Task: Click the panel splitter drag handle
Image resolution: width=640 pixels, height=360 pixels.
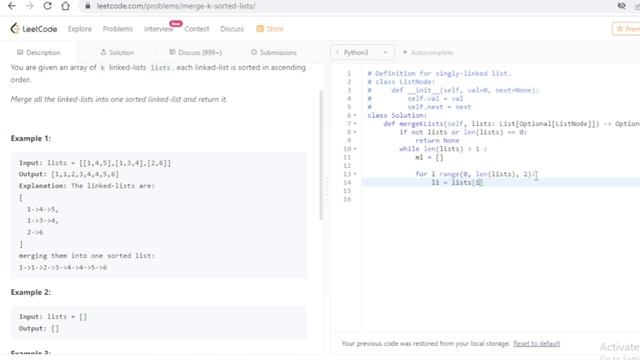Action: 327,190
